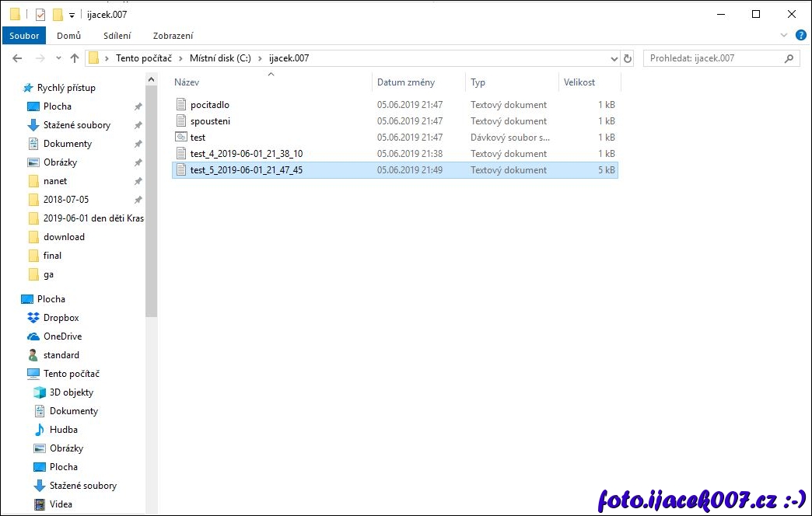Expand the ribbon with the chevron
The image size is (812, 516).
tap(784, 36)
